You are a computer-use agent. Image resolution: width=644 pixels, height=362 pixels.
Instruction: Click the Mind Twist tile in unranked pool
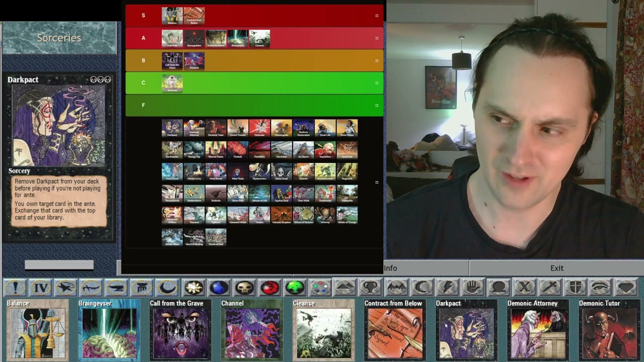click(x=237, y=172)
